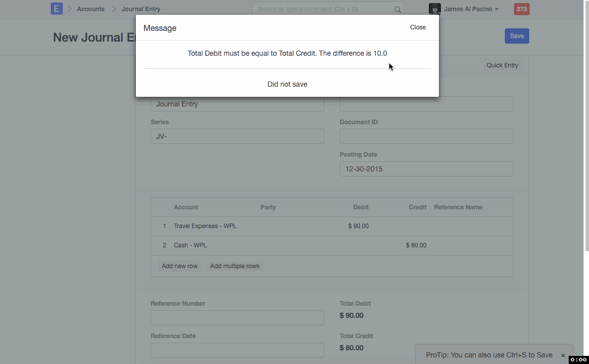Click the Series field containing JV-
This screenshot has height=364, width=589.
coord(237,136)
